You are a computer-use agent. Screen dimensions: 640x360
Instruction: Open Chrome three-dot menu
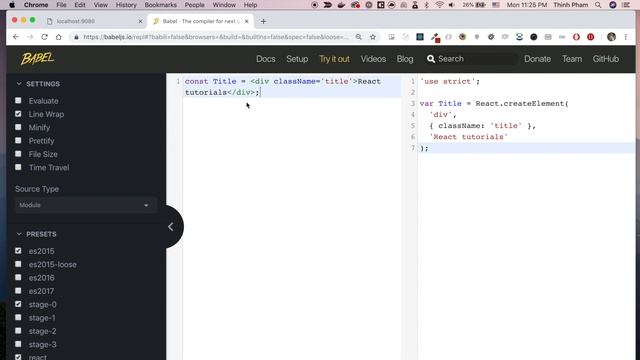[626, 37]
